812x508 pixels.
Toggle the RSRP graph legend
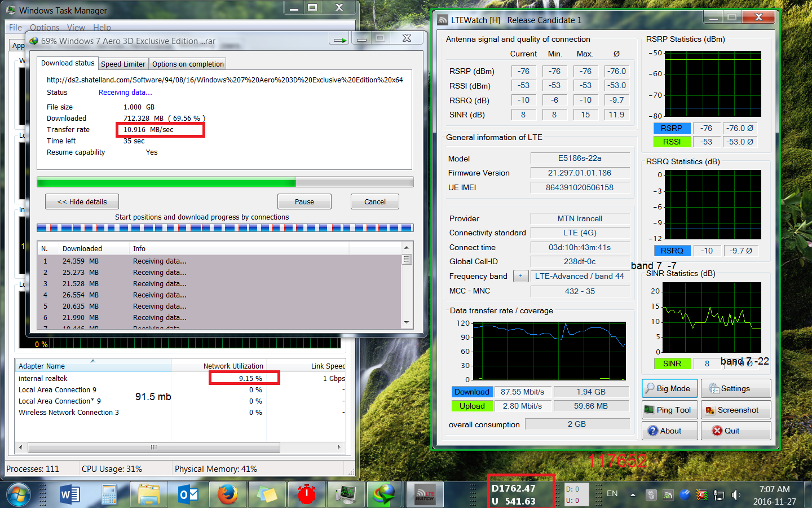[x=671, y=128]
